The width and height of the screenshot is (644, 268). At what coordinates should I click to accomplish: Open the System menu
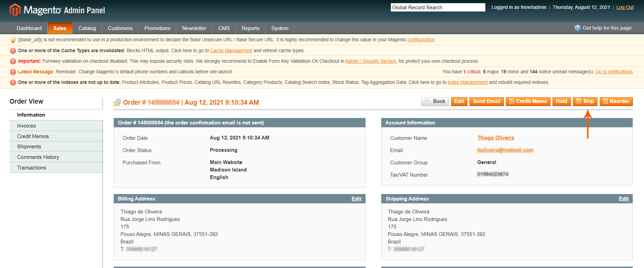279,28
